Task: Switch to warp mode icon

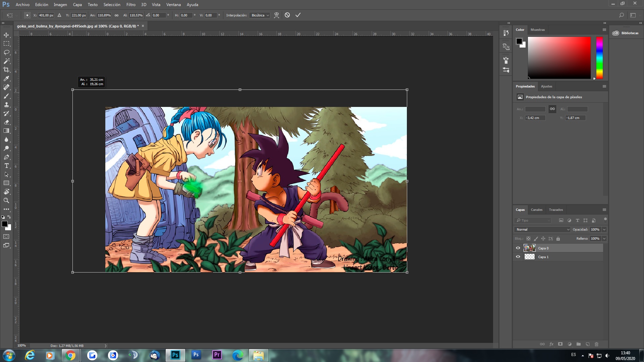Action: click(x=276, y=15)
